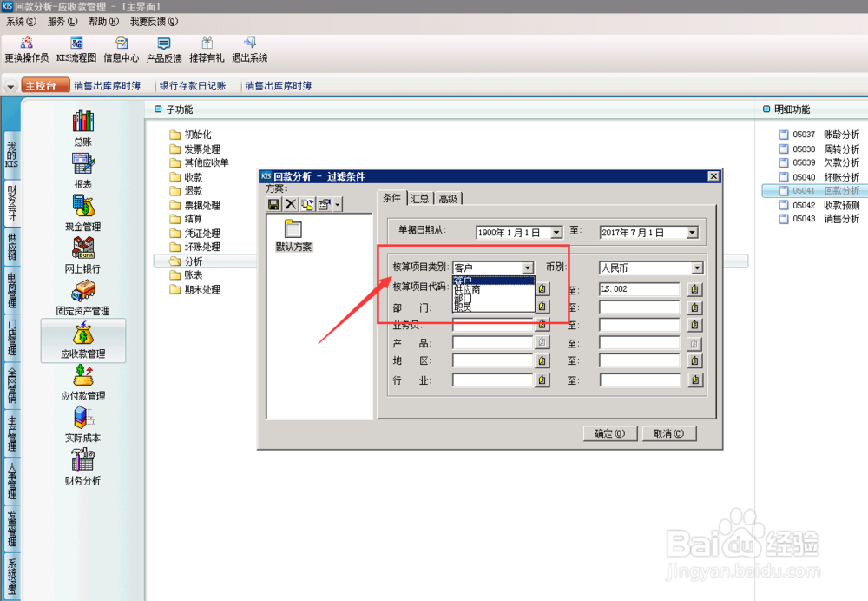Select 我的KIS side tab
This screenshot has height=601, width=868.
pyautogui.click(x=11, y=155)
